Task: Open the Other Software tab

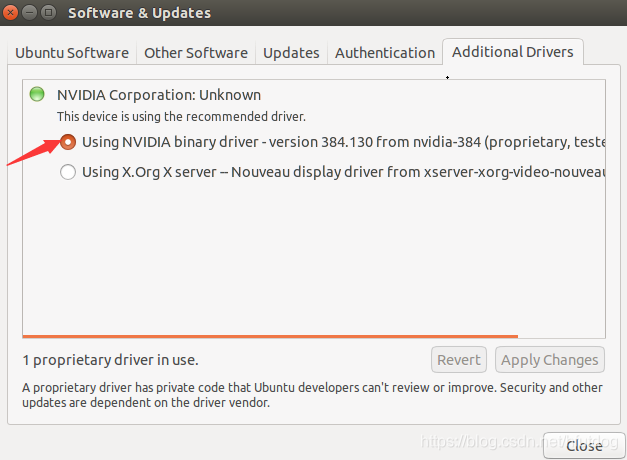Action: click(196, 53)
